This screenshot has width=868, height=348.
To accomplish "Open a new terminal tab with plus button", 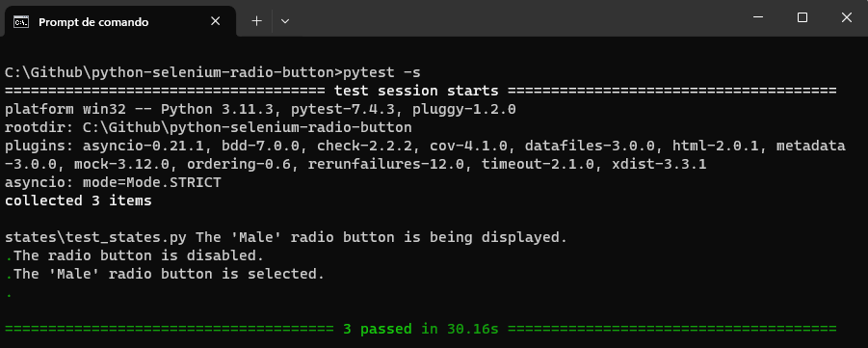I will [256, 21].
